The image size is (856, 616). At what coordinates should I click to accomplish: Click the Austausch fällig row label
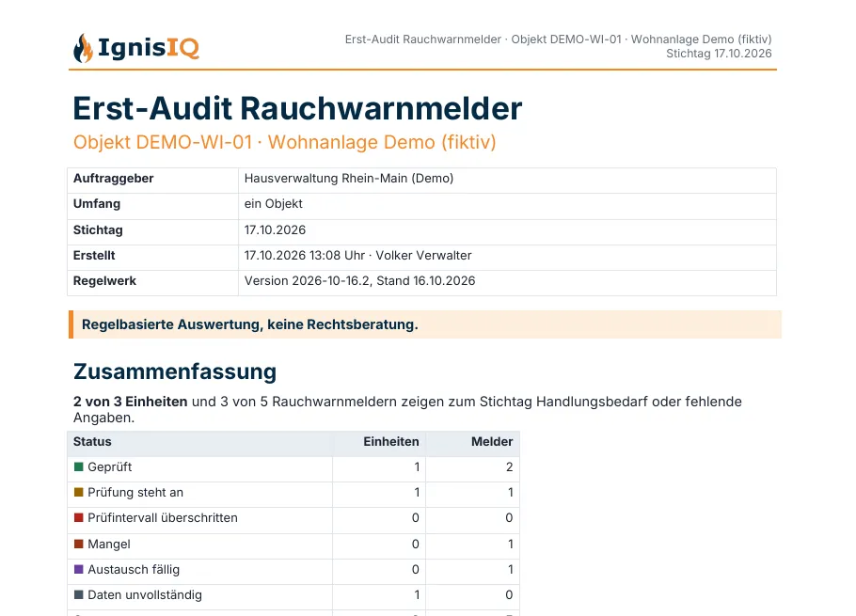[134, 570]
